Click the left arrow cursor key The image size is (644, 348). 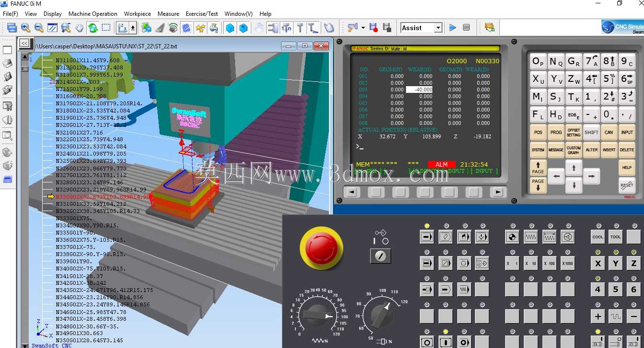click(x=556, y=176)
